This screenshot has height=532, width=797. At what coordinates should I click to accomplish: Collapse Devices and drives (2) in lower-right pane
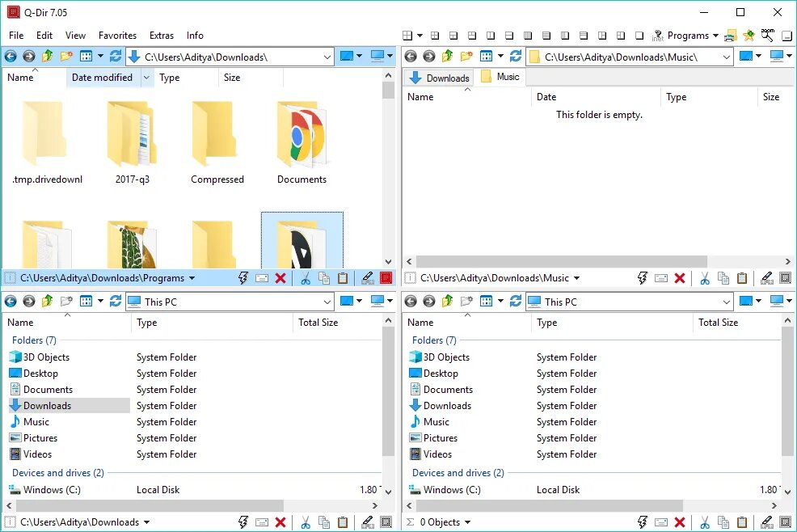458,473
